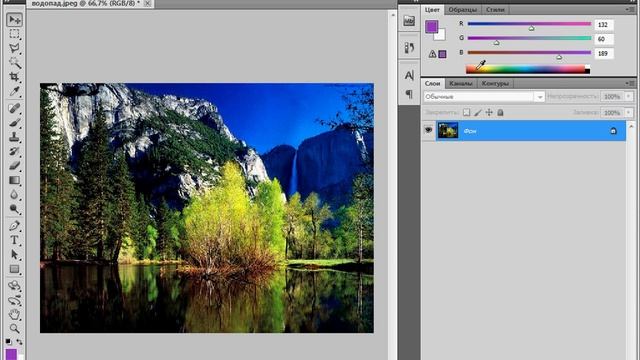Viewport: 640px width, 360px height.
Task: Open the Character panel icon
Action: pos(409,75)
